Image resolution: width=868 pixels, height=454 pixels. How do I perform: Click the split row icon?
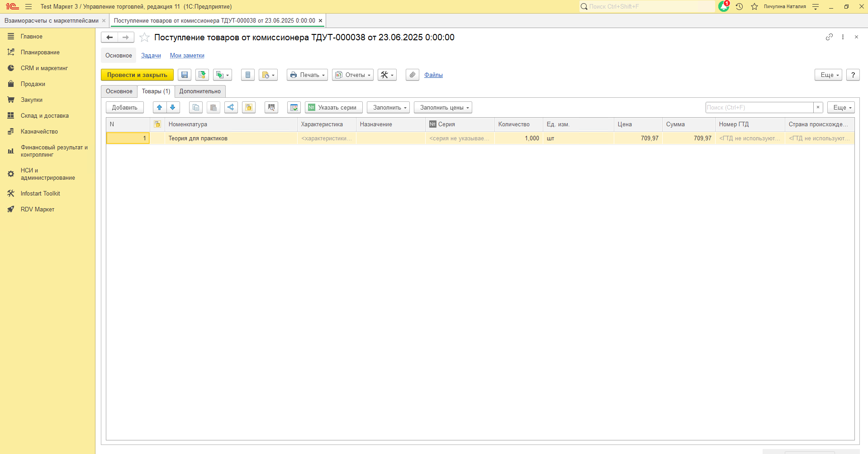tap(231, 107)
